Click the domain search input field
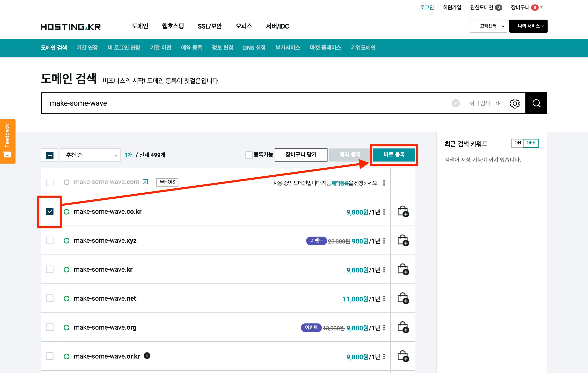The image size is (588, 373). (x=244, y=103)
